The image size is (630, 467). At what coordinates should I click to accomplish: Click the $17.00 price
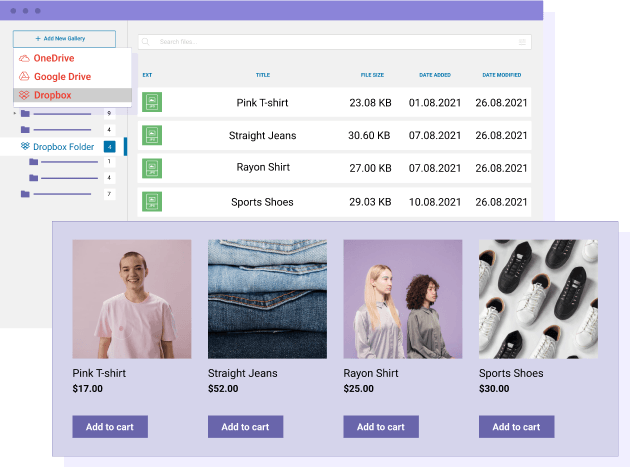click(88, 389)
